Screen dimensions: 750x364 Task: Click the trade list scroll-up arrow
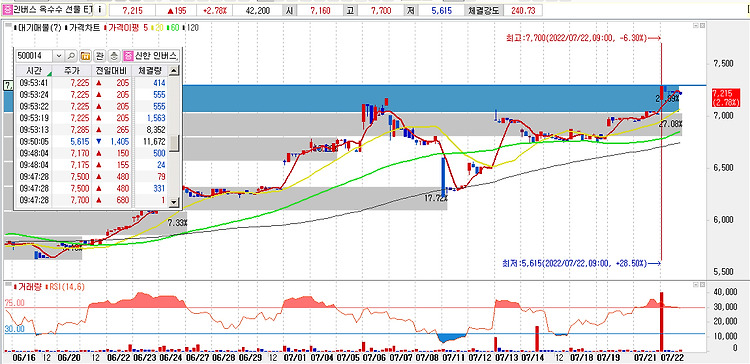(175, 71)
